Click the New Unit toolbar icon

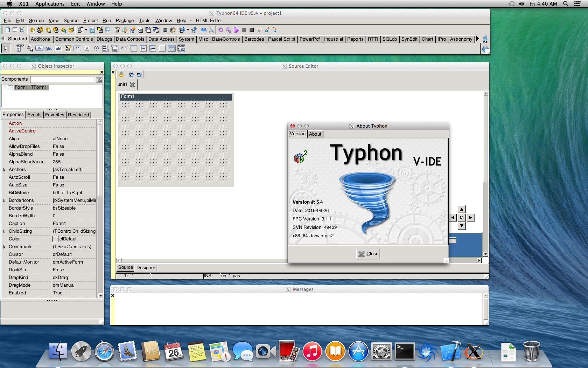pos(8,30)
